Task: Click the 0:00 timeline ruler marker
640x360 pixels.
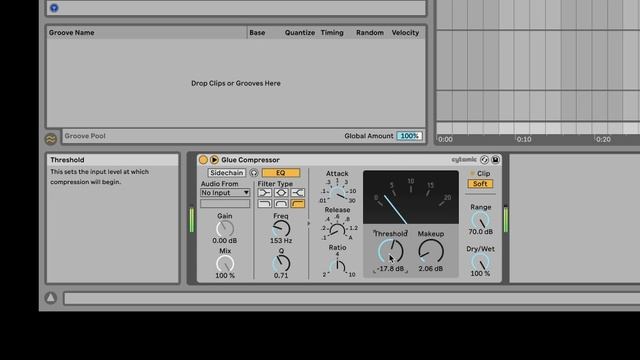Action: tap(445, 140)
